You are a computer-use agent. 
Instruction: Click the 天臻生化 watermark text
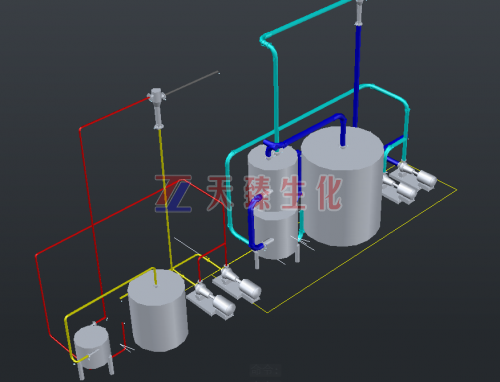click(274, 193)
